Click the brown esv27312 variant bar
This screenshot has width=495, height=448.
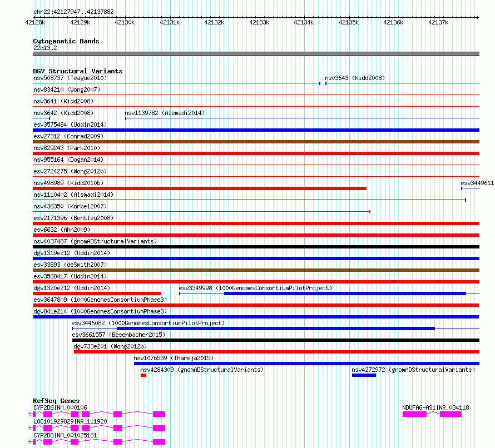[256, 142]
